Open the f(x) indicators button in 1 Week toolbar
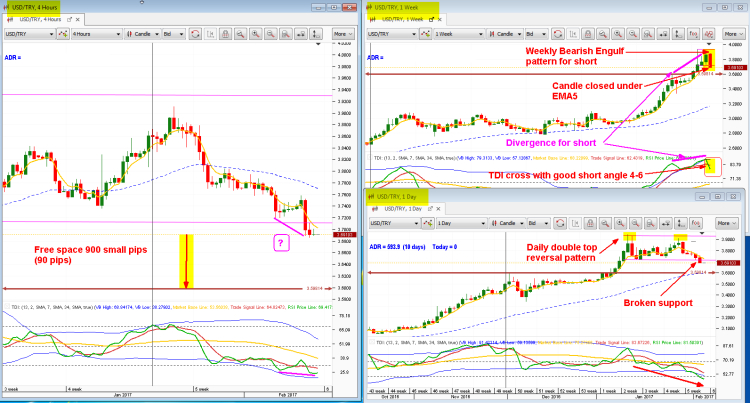Screen dimensions: 750x403 [694, 34]
